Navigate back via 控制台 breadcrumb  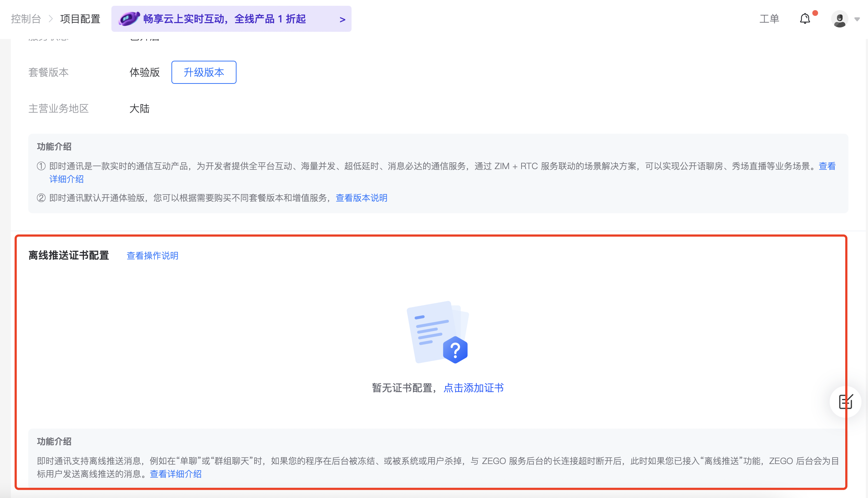coord(26,19)
